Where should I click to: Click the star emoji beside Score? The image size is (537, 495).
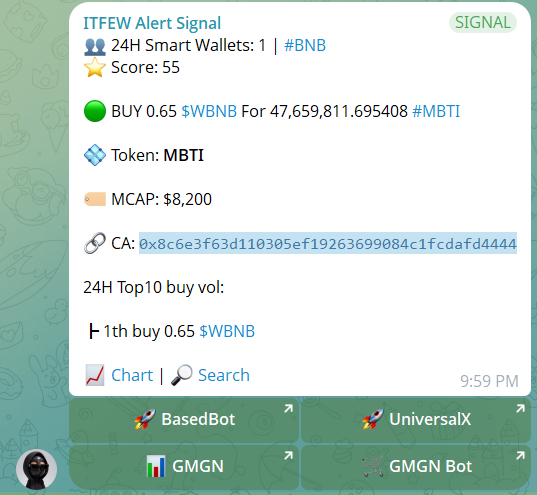95,67
